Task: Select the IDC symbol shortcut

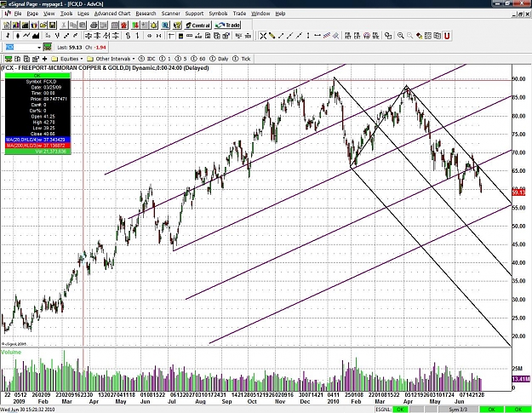Action: 147,59
